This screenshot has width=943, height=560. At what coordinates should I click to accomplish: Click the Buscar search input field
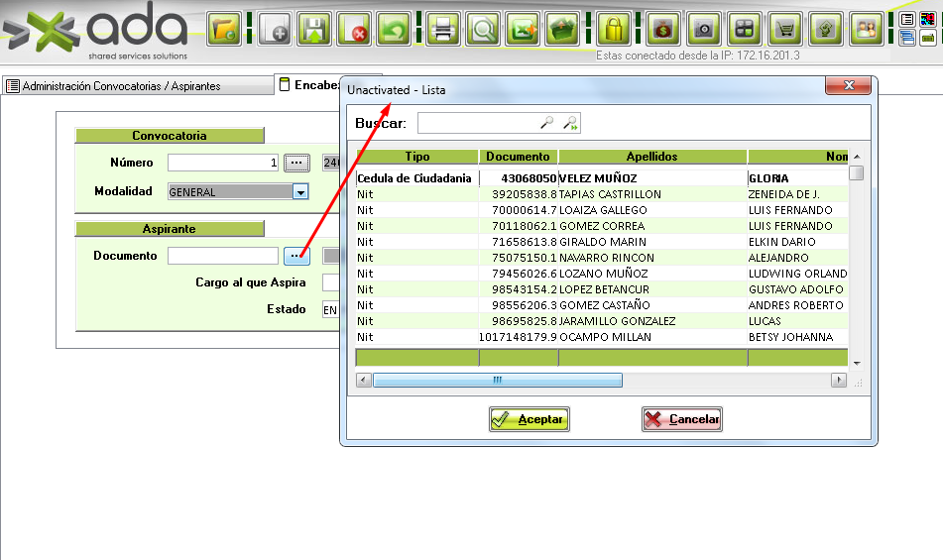pos(478,123)
